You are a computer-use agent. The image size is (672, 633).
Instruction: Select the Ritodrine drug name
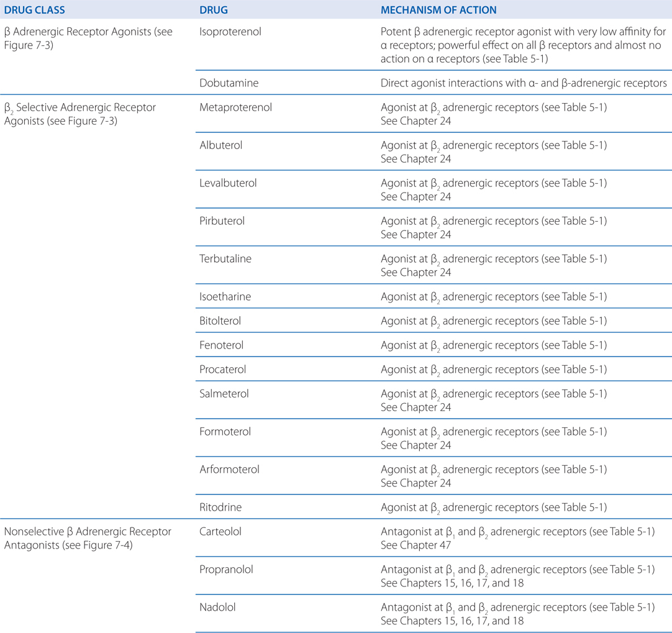[220, 508]
